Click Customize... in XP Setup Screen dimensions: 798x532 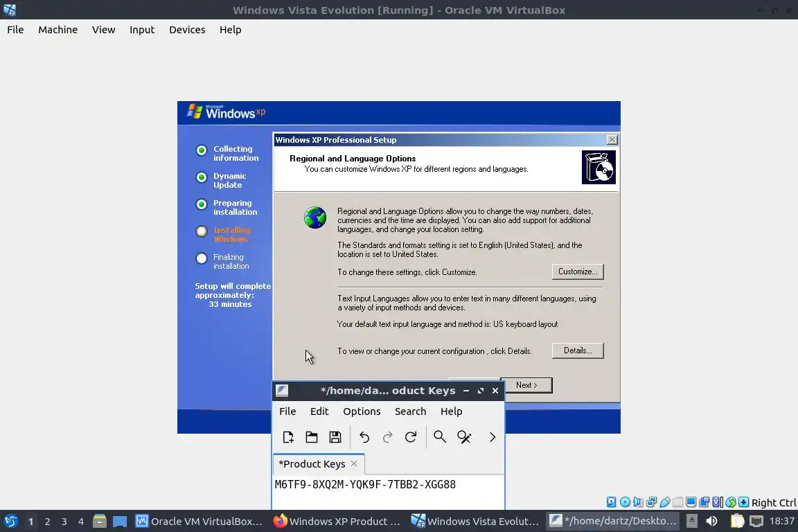point(578,272)
